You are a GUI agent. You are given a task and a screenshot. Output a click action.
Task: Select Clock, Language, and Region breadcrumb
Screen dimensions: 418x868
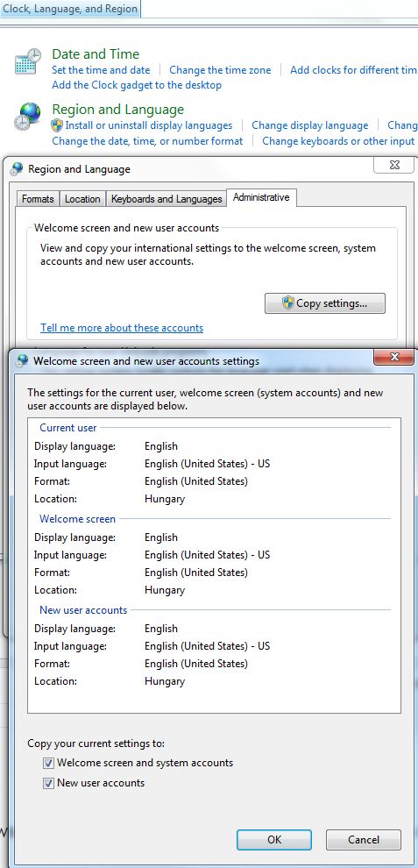click(70, 8)
